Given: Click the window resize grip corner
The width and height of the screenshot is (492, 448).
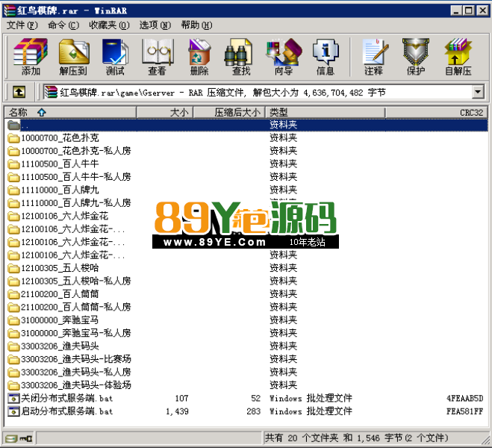Looking at the screenshot, I should coord(485,439).
